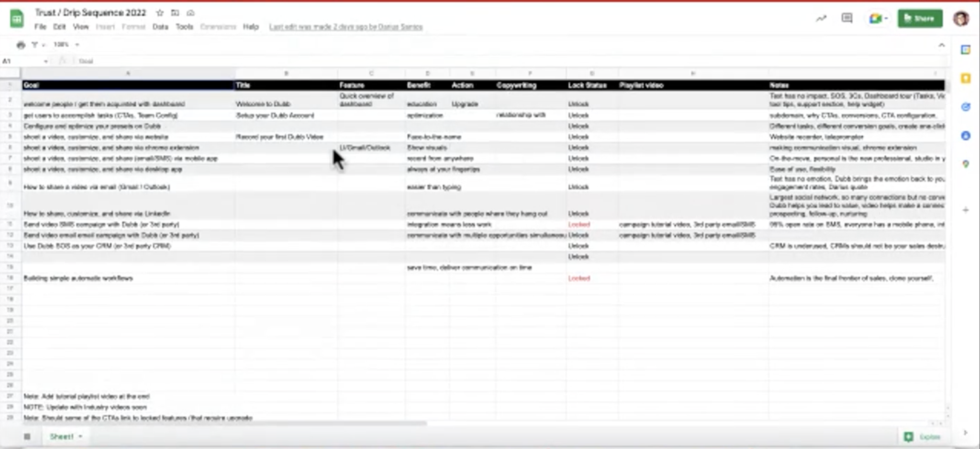Select the Building simple automatic workflows cell
The image size is (980, 449).
(128, 278)
